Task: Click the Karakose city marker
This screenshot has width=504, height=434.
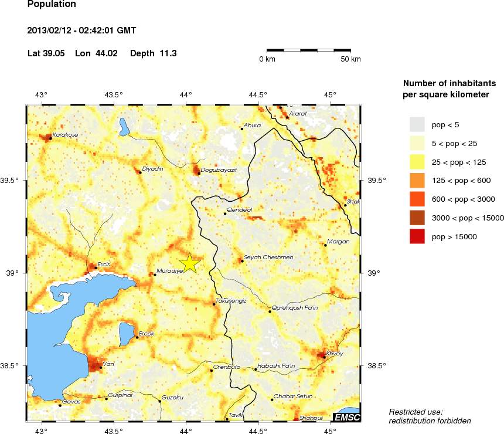Action: pyautogui.click(x=49, y=138)
